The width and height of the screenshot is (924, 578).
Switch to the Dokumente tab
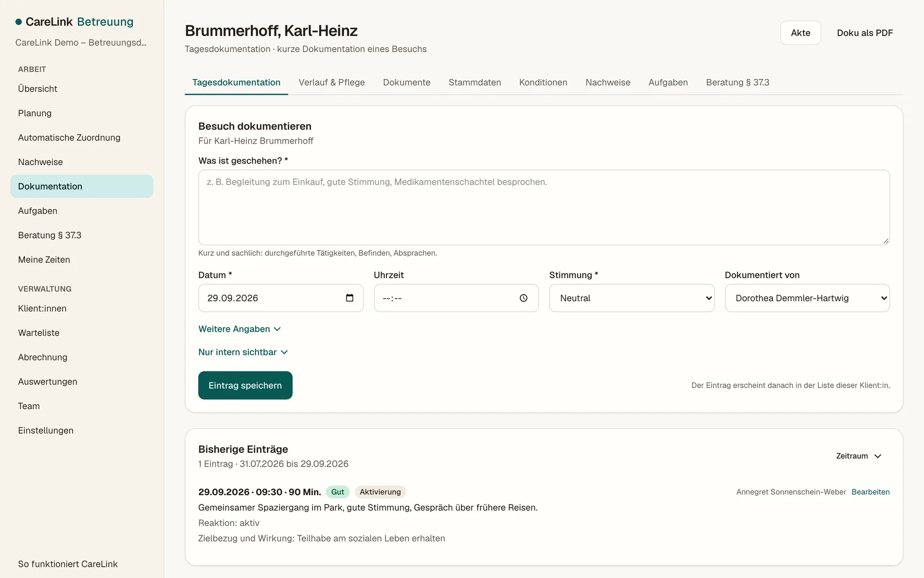pyautogui.click(x=407, y=82)
